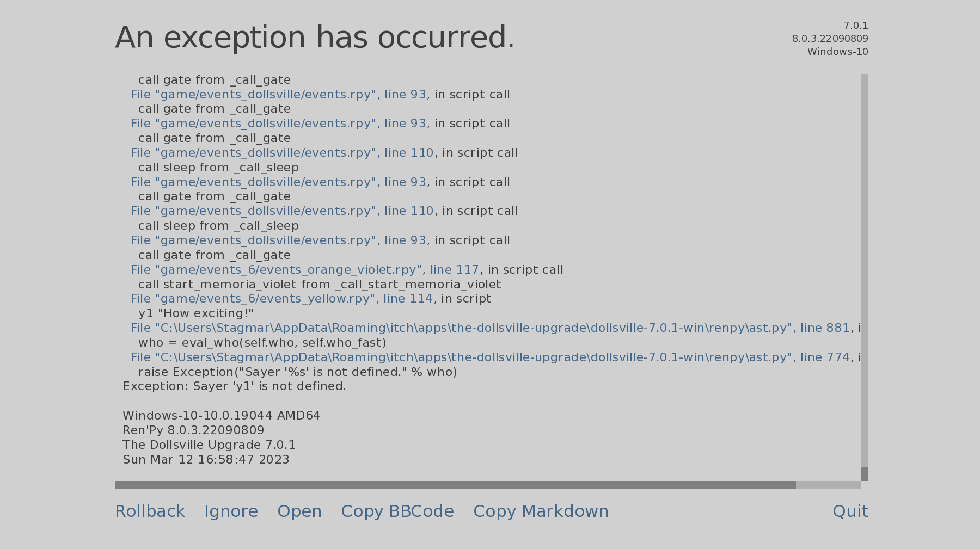Image resolution: width=980 pixels, height=549 pixels.
Task: Quit the game
Action: click(850, 511)
